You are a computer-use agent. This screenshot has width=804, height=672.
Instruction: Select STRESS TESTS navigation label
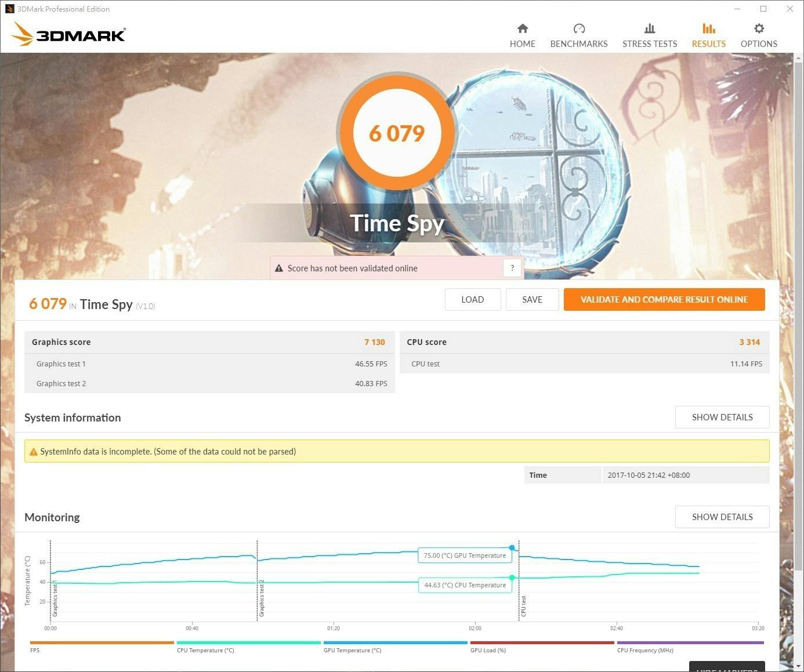[650, 44]
